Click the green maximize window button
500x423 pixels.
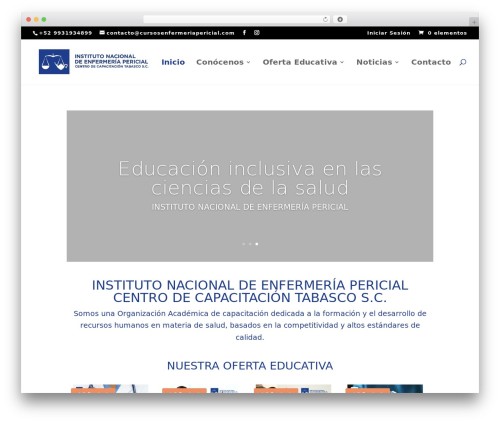44,19
